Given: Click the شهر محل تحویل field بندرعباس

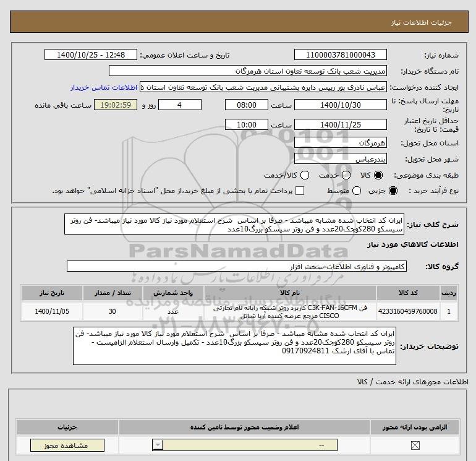Looking at the screenshot, I should pyautogui.click(x=340, y=158).
